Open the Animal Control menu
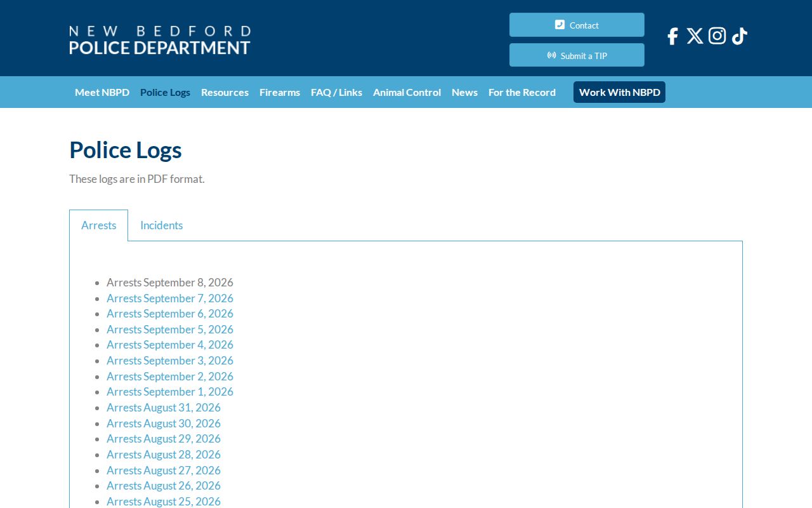This screenshot has width=812, height=508. pyautogui.click(x=407, y=92)
